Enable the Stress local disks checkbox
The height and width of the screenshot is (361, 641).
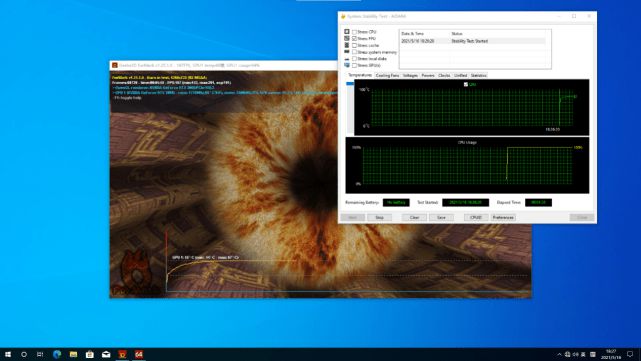pos(354,59)
